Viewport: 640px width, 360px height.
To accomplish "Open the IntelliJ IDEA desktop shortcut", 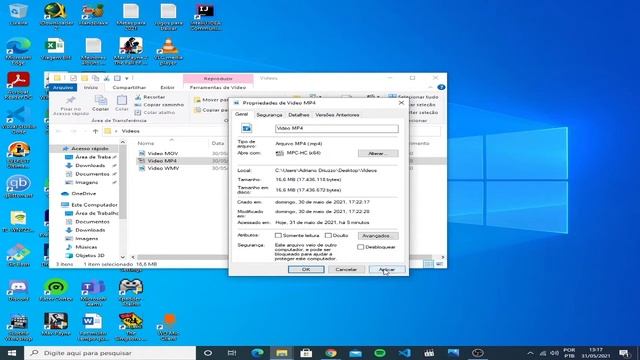I will pos(205,16).
